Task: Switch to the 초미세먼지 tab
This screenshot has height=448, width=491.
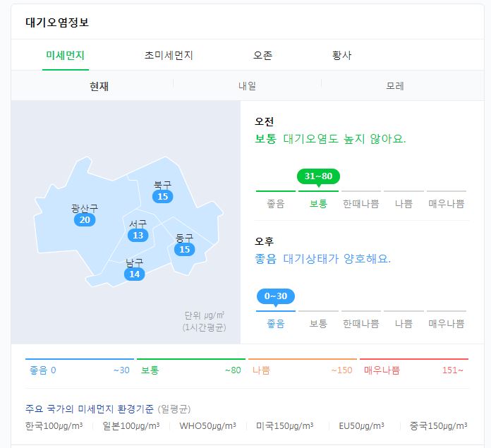Action: point(169,55)
